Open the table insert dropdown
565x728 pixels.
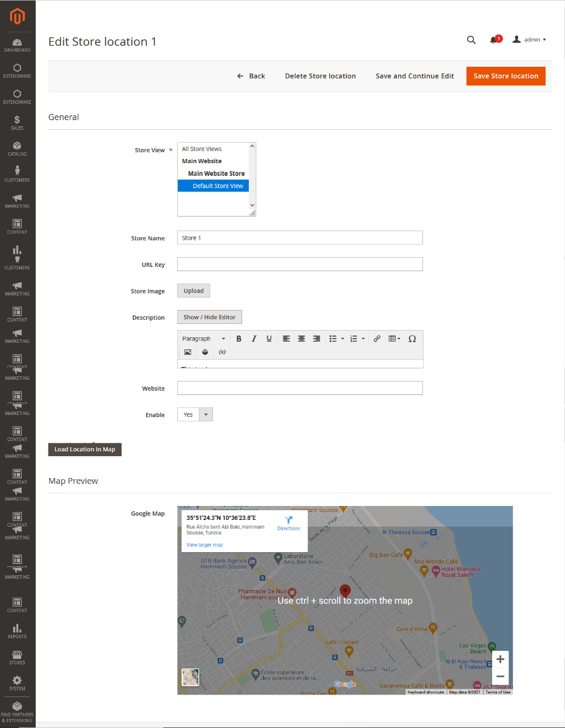coord(394,339)
